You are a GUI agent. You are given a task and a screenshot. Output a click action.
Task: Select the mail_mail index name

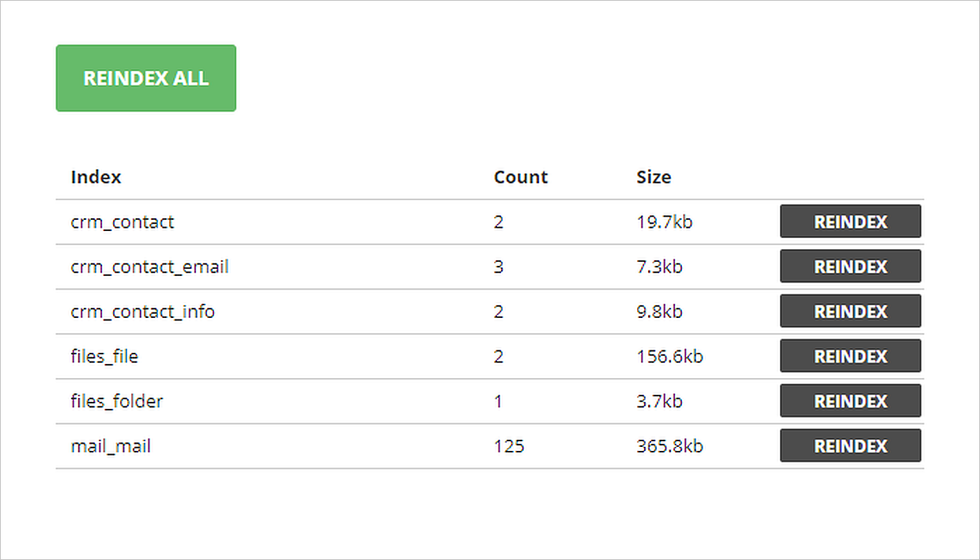coord(111,447)
